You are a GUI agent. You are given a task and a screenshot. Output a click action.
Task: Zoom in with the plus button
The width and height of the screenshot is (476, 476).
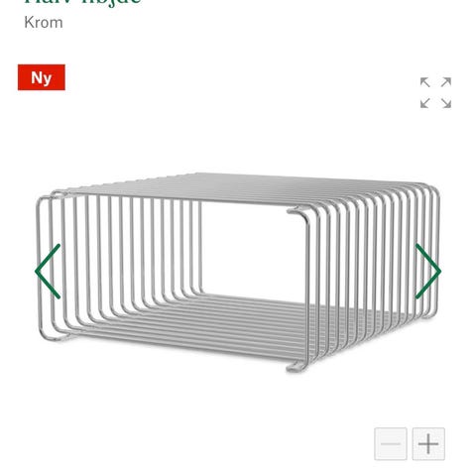(428, 444)
